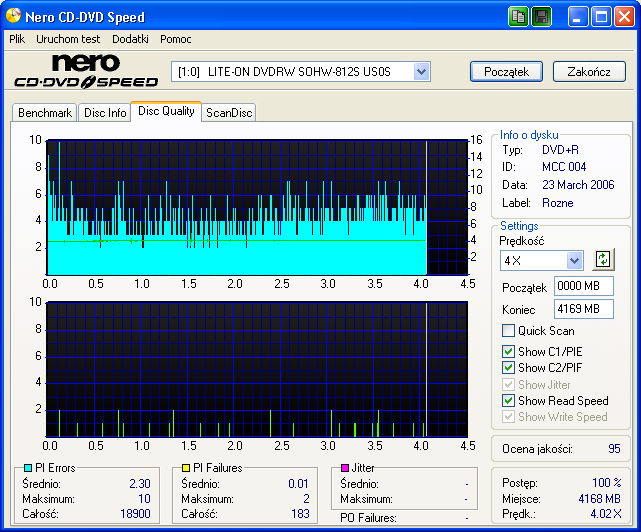641x532 pixels.
Task: Open the Uruchom test menu
Action: pos(68,39)
